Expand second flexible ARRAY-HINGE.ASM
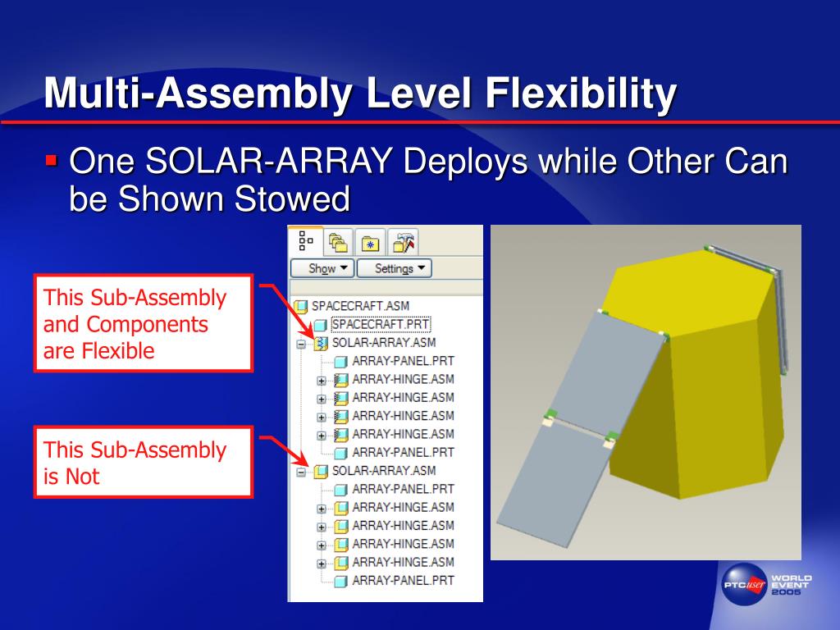 [321, 399]
